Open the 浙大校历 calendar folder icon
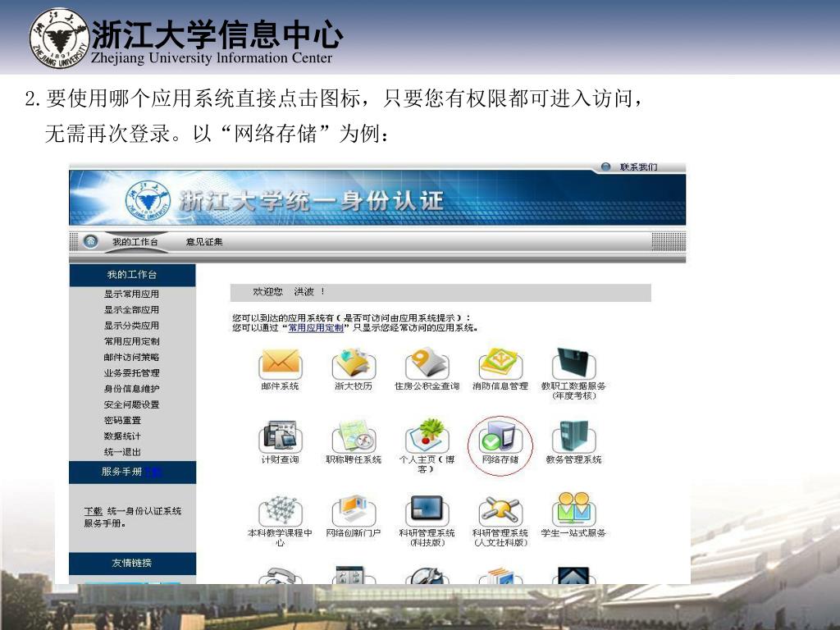This screenshot has height=630, width=840. (x=354, y=363)
